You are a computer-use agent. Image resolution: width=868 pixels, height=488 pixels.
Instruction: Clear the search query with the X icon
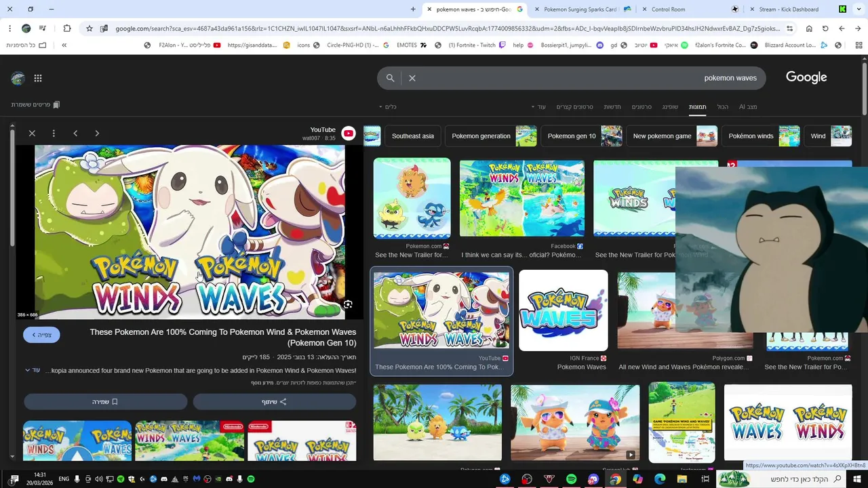click(412, 78)
